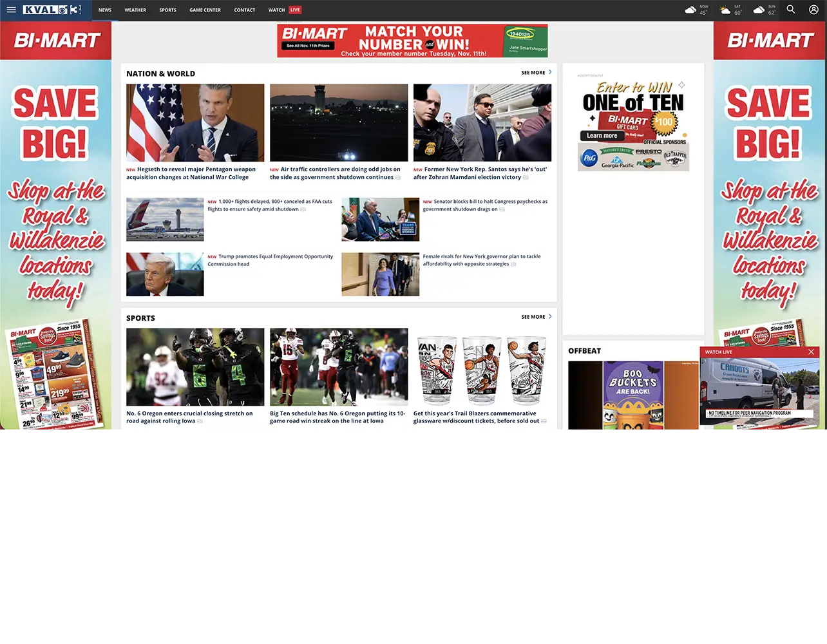Open Santos with officers photo
The image size is (827, 644).
coord(482,123)
